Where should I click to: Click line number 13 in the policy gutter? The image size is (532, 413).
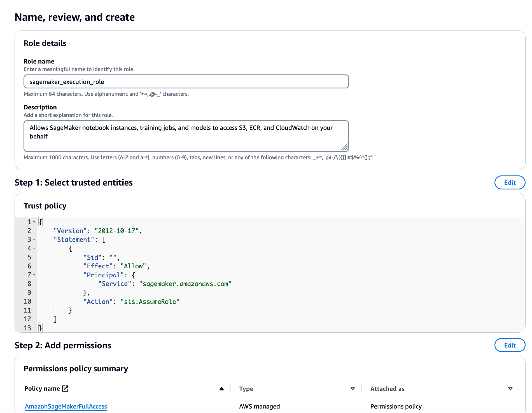pos(27,328)
